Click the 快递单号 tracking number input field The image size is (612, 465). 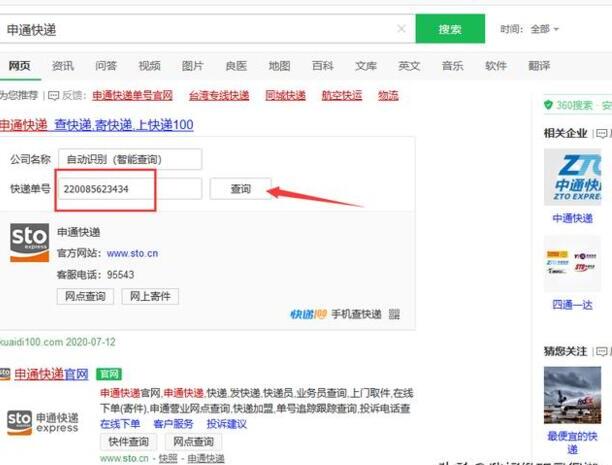pyautogui.click(x=105, y=188)
